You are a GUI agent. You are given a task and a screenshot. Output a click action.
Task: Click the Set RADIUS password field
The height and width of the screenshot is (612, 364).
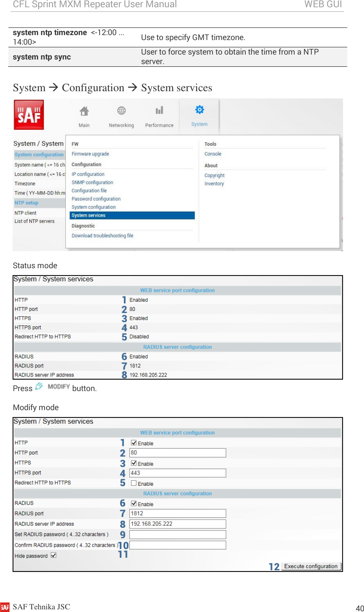point(178,535)
